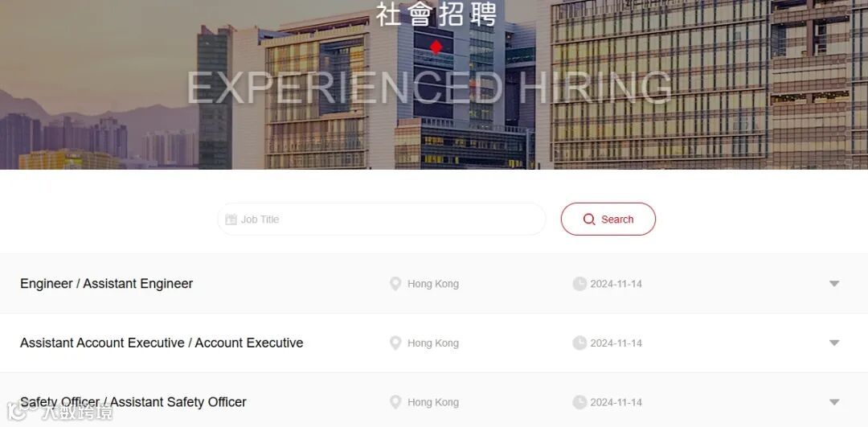
Task: Open Assistant Account Executive / Account Executive title
Action: point(162,343)
